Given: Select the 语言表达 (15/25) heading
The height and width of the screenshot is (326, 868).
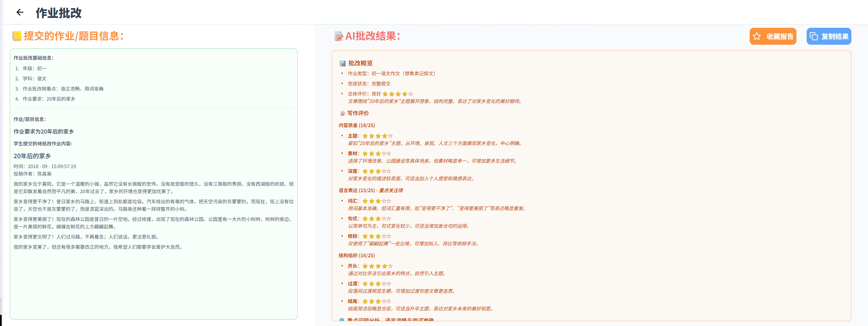Looking at the screenshot, I should coord(357,190).
